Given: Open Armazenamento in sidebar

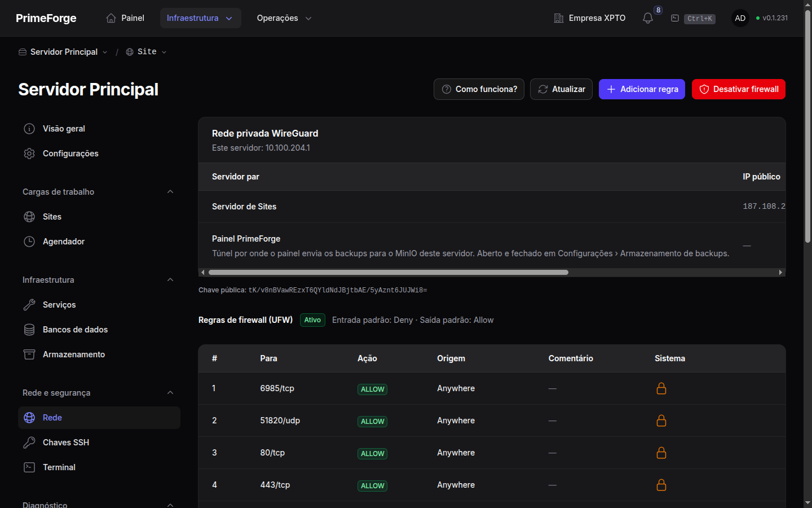Looking at the screenshot, I should click(99, 354).
